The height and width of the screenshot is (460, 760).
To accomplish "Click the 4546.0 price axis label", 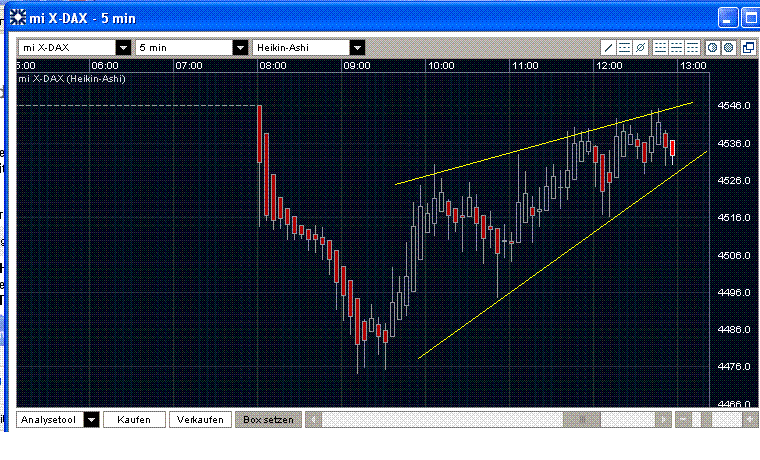I will pyautogui.click(x=734, y=106).
